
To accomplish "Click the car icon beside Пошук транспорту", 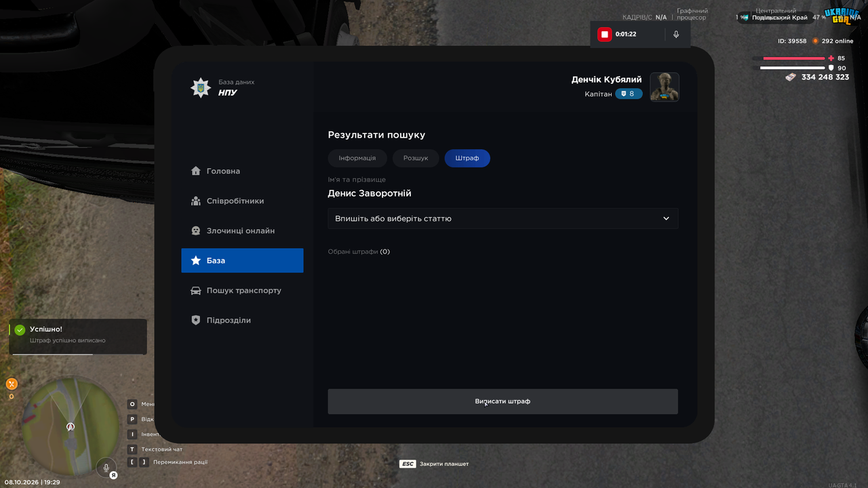I will point(196,290).
